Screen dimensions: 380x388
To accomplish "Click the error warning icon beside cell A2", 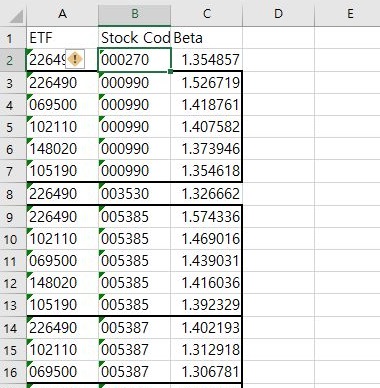I will pos(75,60).
